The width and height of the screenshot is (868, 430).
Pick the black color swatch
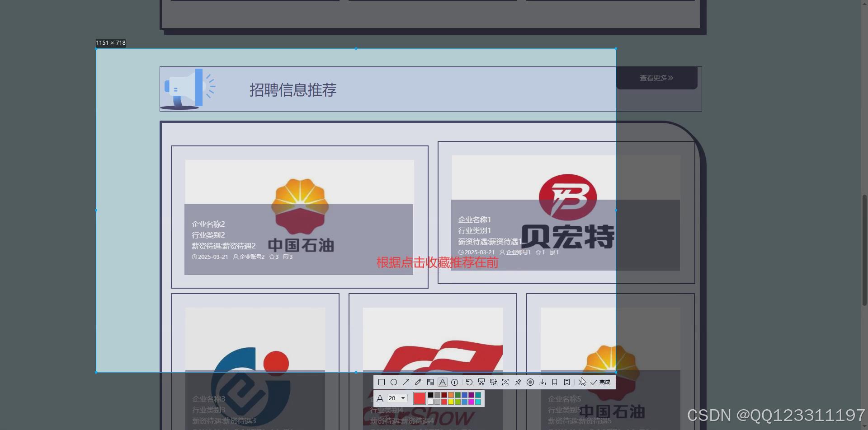click(430, 395)
